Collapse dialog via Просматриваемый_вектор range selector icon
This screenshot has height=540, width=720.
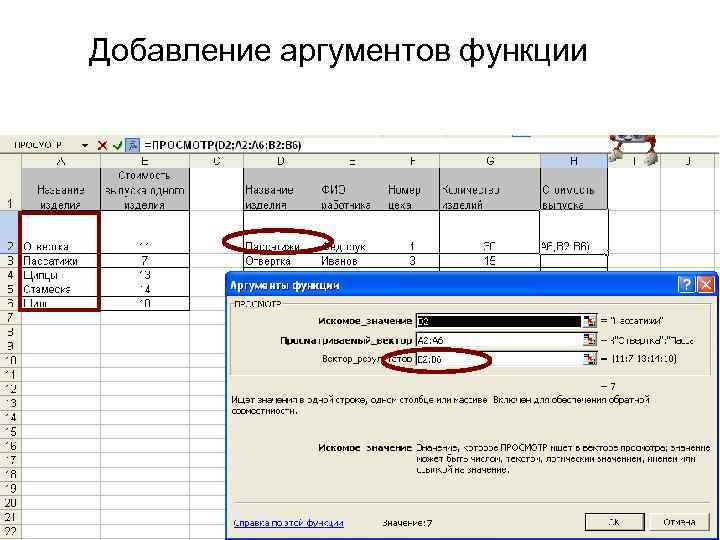click(x=589, y=340)
